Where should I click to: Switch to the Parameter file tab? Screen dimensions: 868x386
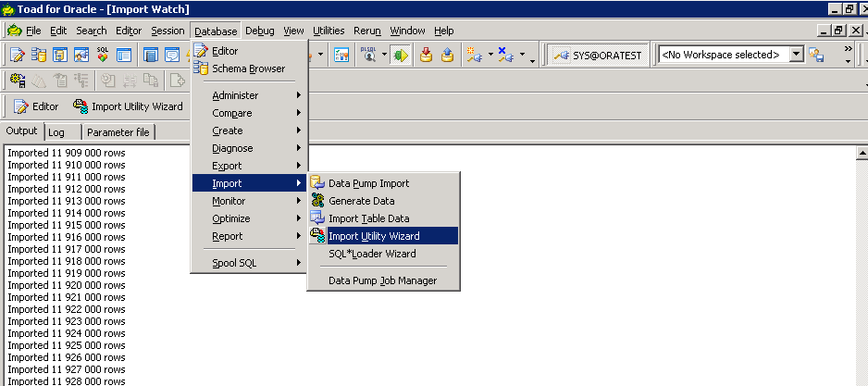pos(118,132)
